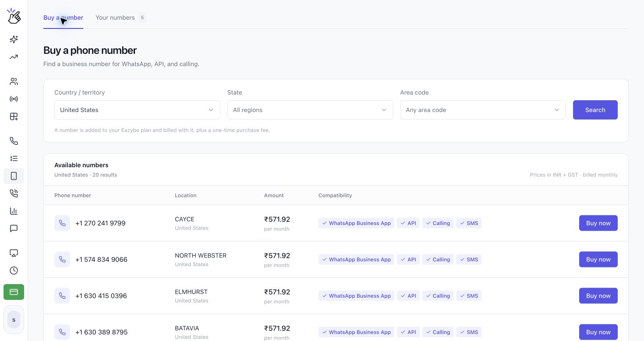Buy now the ELMHURST number
This screenshot has height=341, width=644.
point(598,296)
